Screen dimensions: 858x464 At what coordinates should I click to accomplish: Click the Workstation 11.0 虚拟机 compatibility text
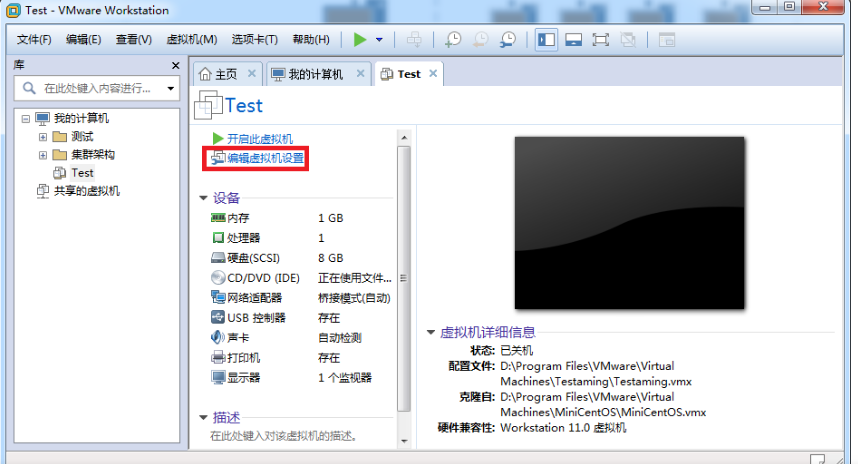pos(563,428)
